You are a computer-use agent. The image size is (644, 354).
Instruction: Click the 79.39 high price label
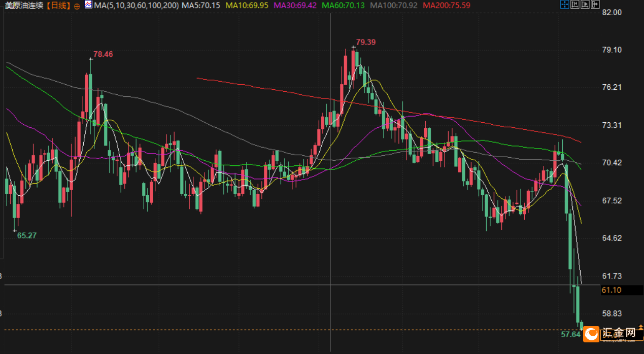(x=366, y=42)
